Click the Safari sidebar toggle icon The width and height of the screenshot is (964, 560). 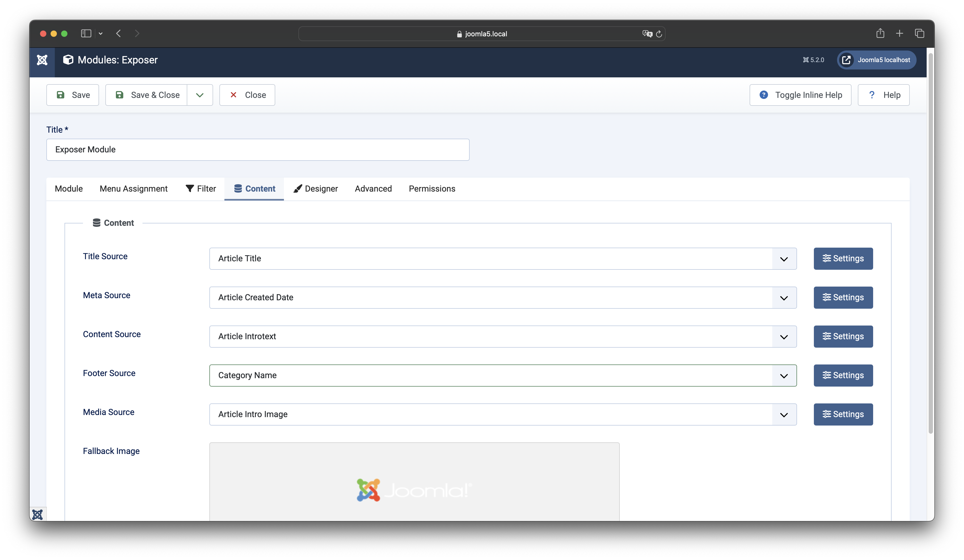point(86,34)
